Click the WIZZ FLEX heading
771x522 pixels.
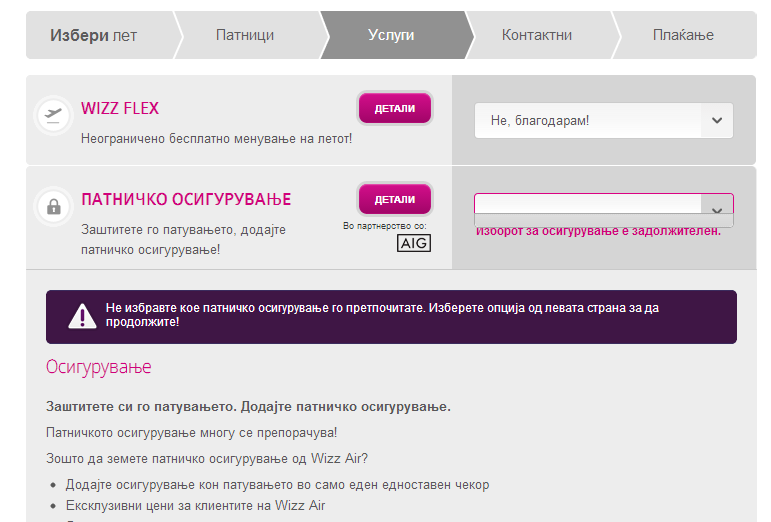tap(120, 108)
